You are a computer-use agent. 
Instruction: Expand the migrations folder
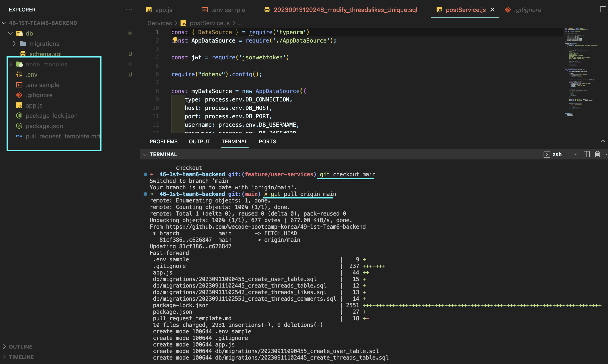[14, 44]
